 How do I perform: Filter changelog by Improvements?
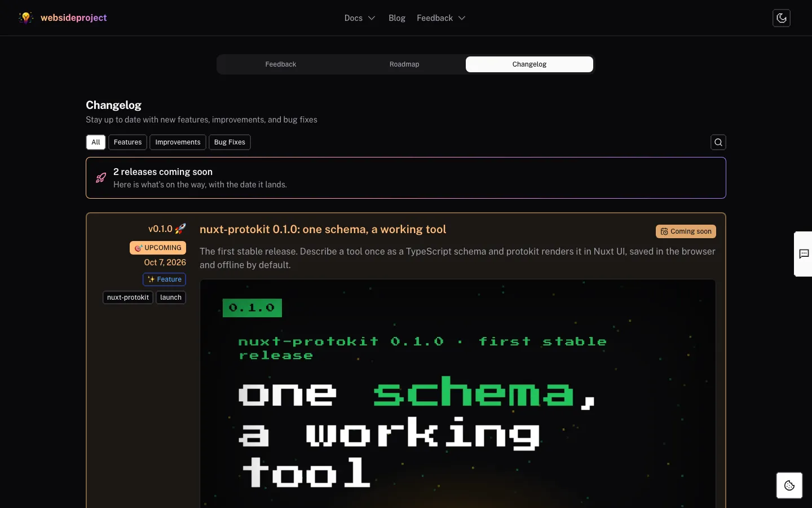click(x=178, y=142)
